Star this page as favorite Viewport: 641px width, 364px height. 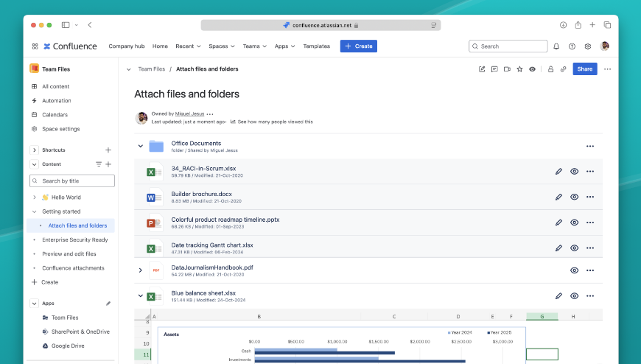[x=519, y=69]
